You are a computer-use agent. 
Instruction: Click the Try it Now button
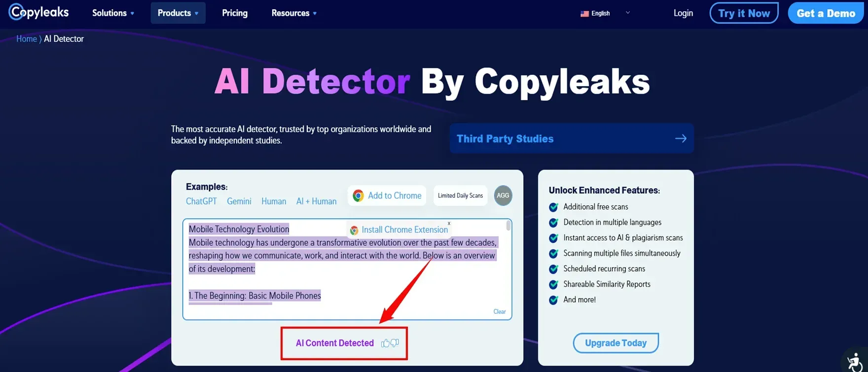point(744,13)
